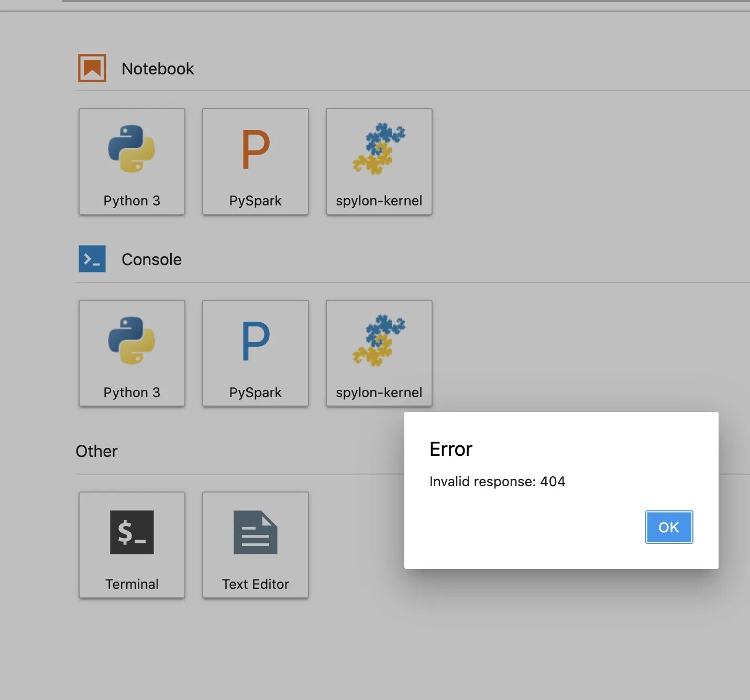Select the 'Invalid response: 404' message
The width and height of the screenshot is (750, 700).
pyautogui.click(x=498, y=482)
